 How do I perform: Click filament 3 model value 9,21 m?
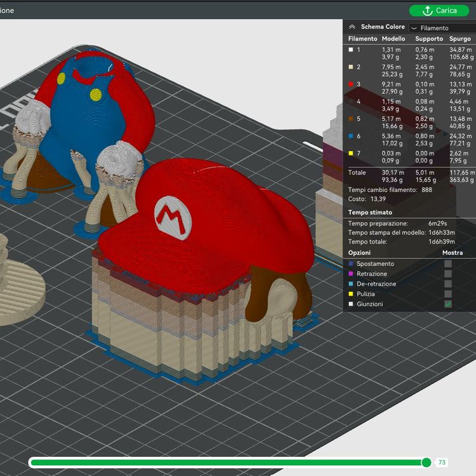click(391, 84)
